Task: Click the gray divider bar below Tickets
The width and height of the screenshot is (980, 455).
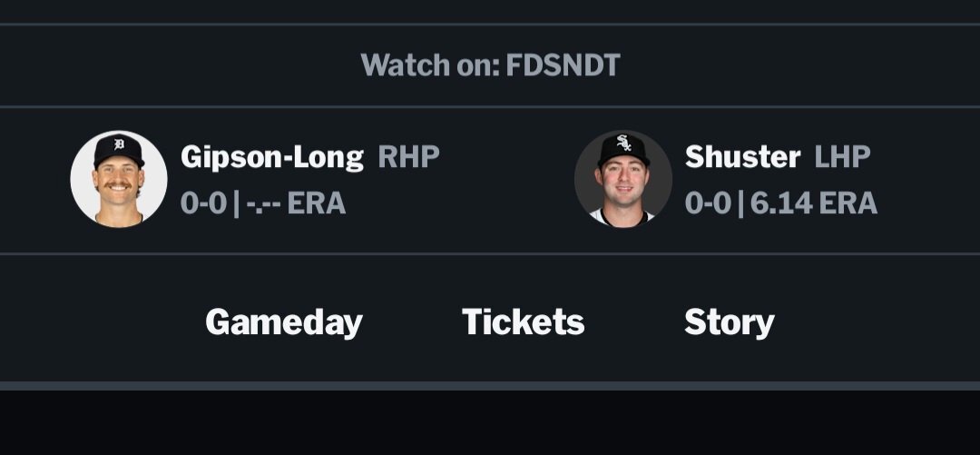Action: coord(523,386)
